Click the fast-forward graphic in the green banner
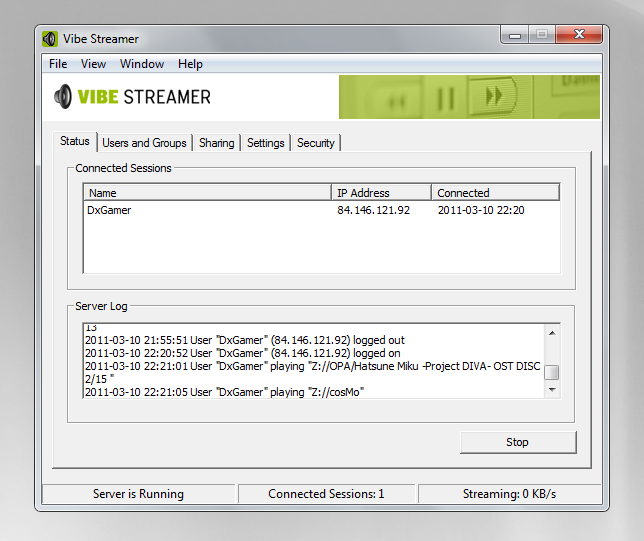This screenshot has width=644, height=541. [493, 97]
